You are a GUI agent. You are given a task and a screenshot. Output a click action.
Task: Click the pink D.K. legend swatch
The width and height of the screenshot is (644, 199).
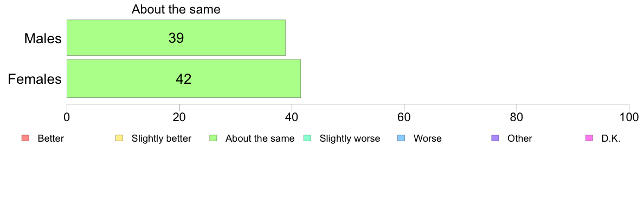pos(589,138)
